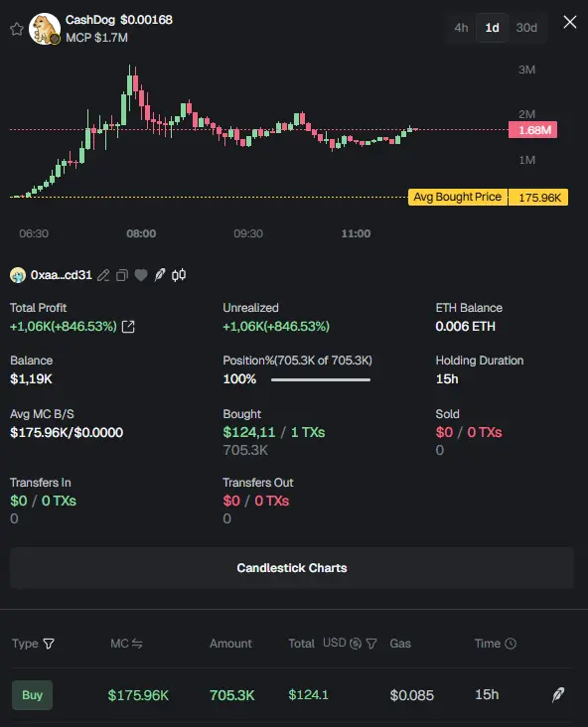
Task: Select the 1d chart timeframe
Action: 492,28
